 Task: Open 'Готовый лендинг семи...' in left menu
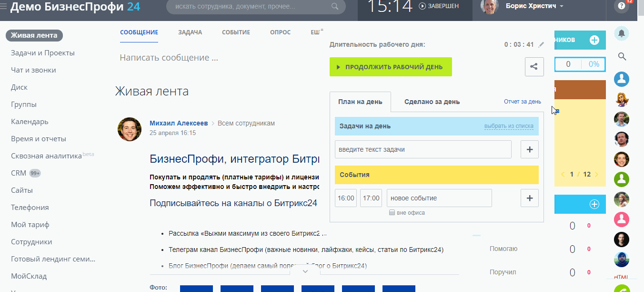point(53,259)
